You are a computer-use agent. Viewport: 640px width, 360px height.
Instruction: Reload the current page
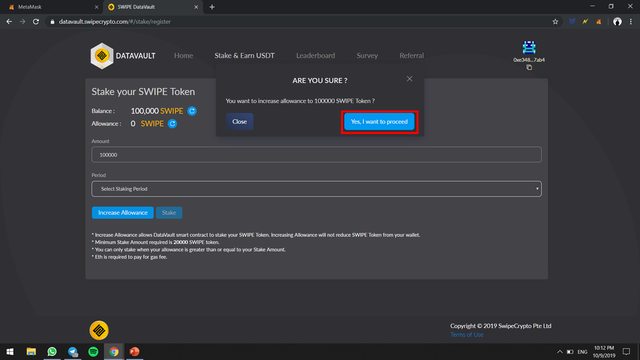[36, 22]
